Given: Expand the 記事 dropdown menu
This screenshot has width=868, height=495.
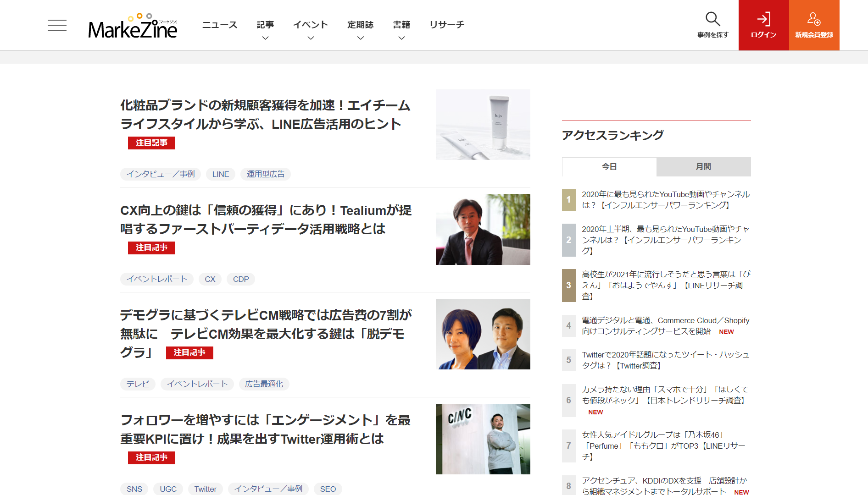Looking at the screenshot, I should (265, 30).
